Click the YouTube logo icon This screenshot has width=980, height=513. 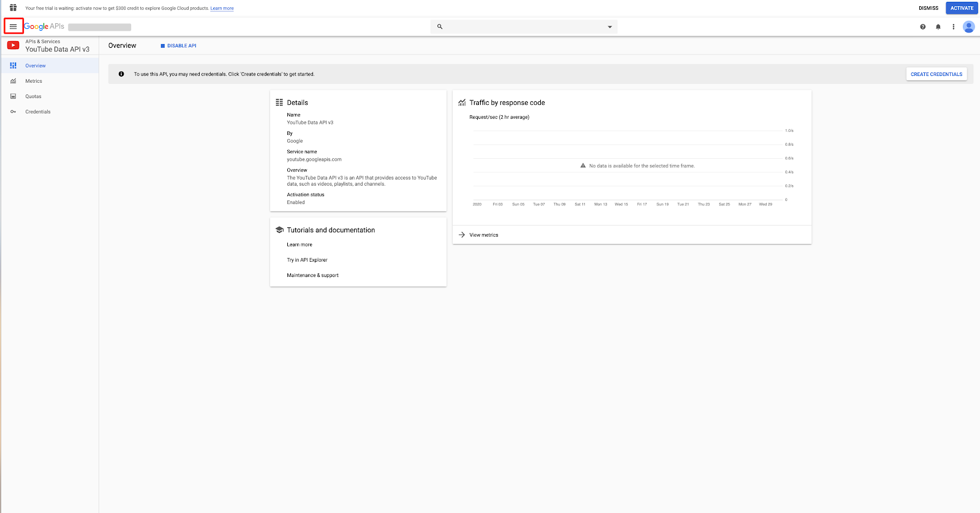point(13,45)
